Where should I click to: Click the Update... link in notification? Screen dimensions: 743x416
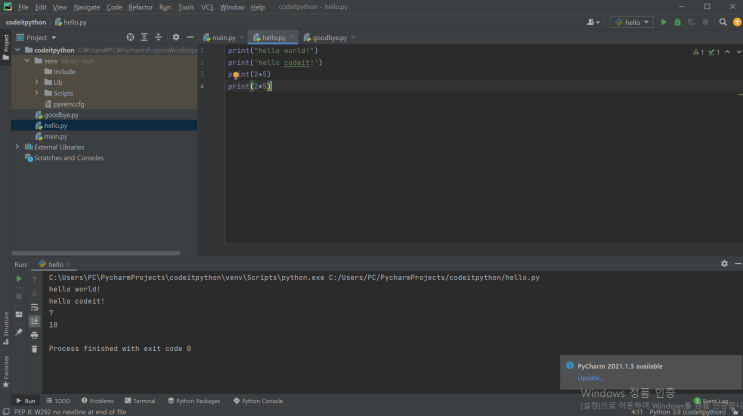pos(590,378)
